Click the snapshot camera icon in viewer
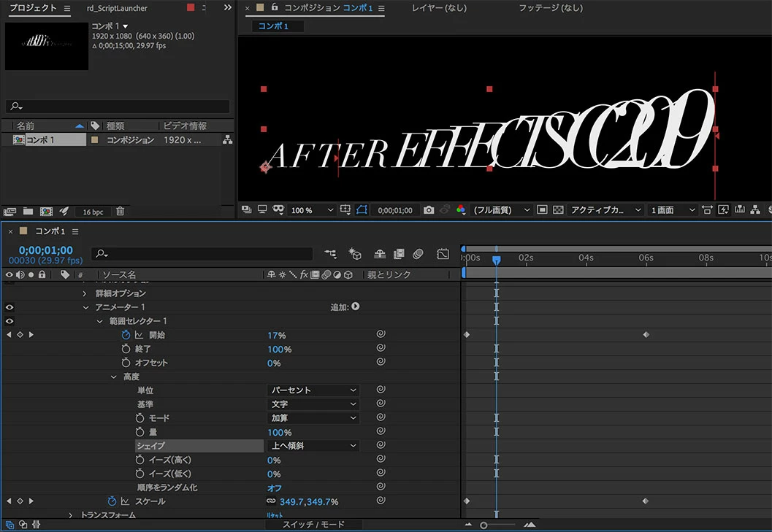 [429, 210]
